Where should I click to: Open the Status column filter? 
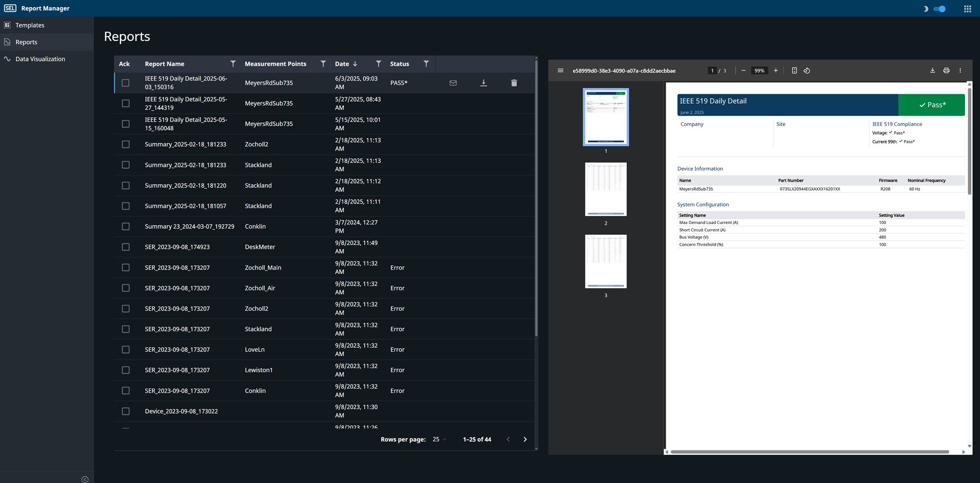[x=426, y=64]
